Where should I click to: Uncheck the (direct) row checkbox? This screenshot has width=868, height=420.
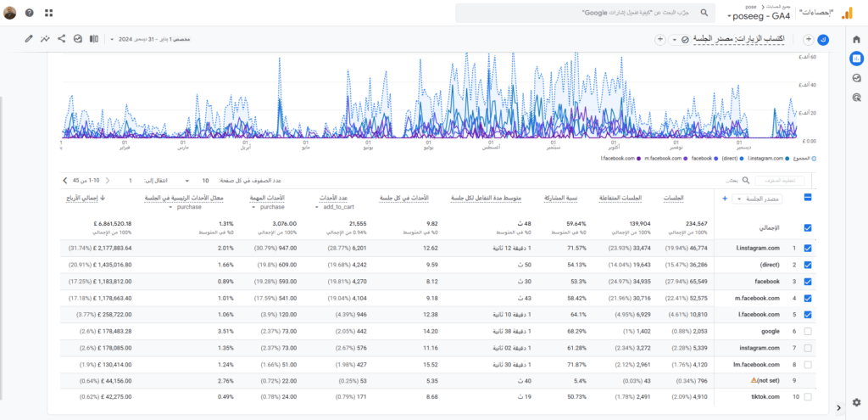[808, 265]
